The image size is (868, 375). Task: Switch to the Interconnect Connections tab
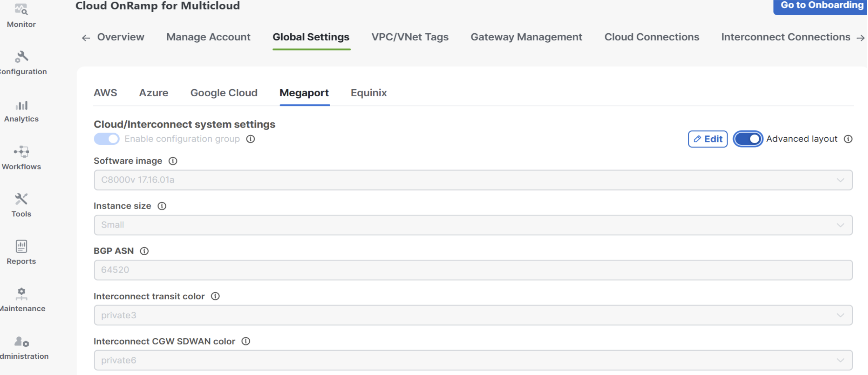click(786, 37)
